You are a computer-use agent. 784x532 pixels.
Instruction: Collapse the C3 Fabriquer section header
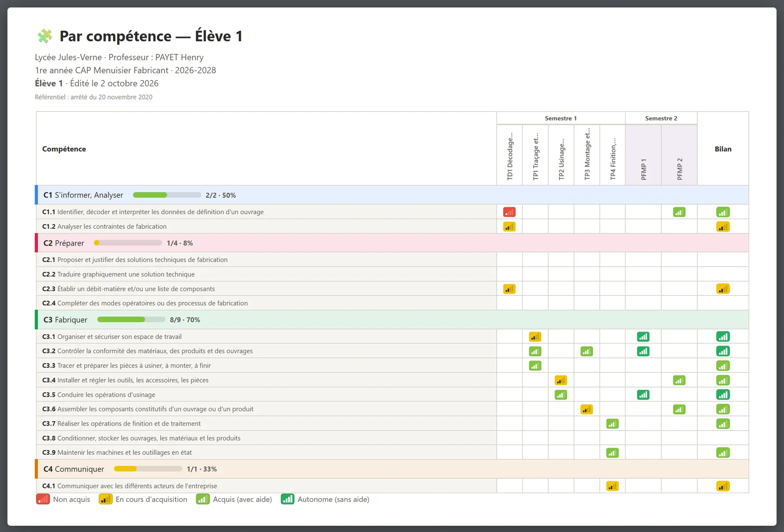392,319
